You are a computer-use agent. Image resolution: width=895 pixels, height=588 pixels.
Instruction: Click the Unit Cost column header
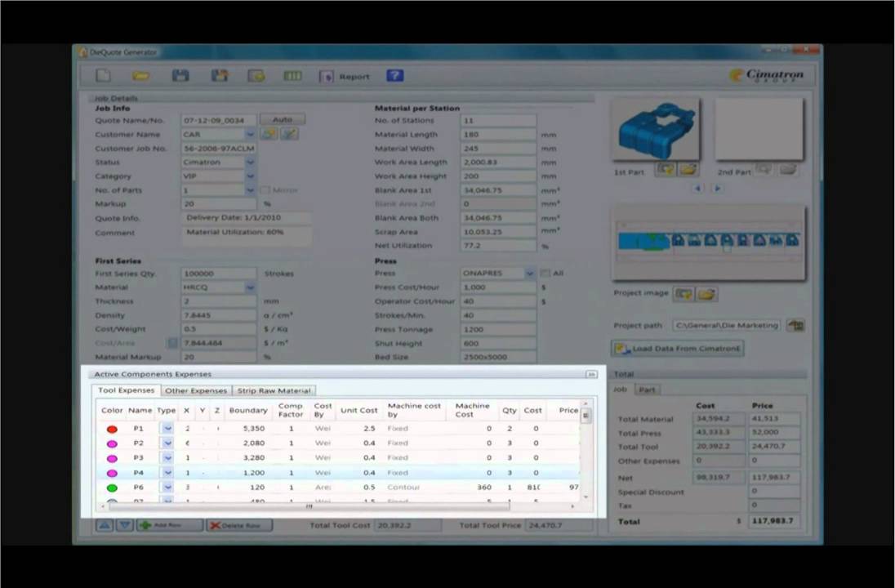click(x=358, y=410)
